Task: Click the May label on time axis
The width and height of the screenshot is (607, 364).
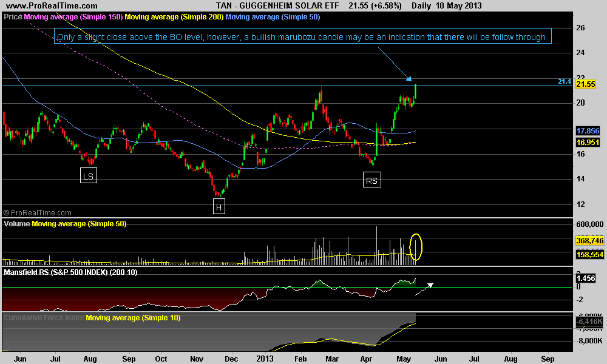Action: (404, 359)
